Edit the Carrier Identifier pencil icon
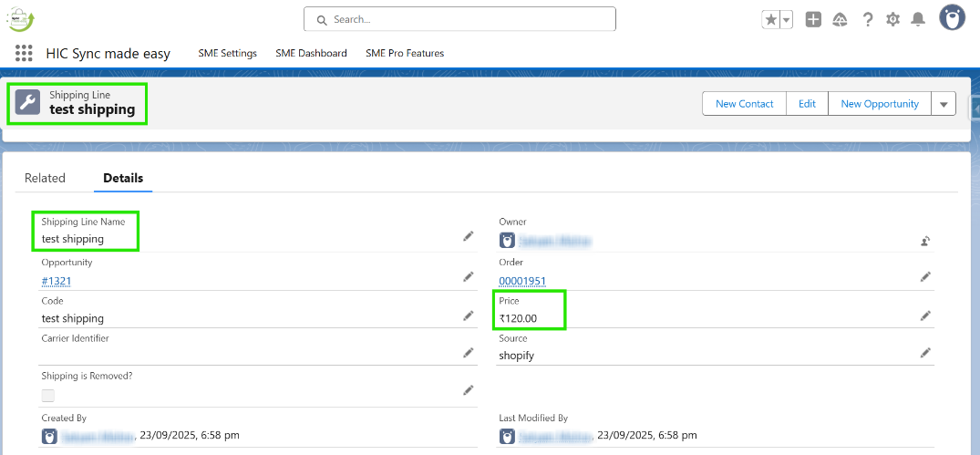980x455 pixels. coord(469,353)
